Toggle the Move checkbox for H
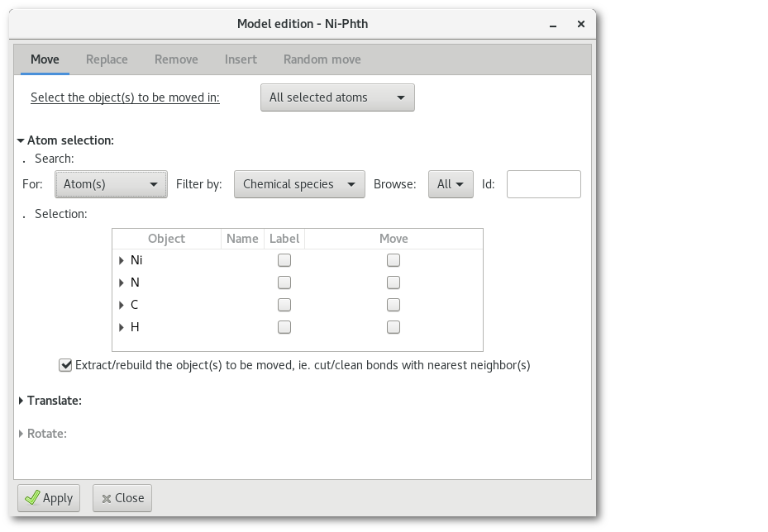 click(394, 327)
